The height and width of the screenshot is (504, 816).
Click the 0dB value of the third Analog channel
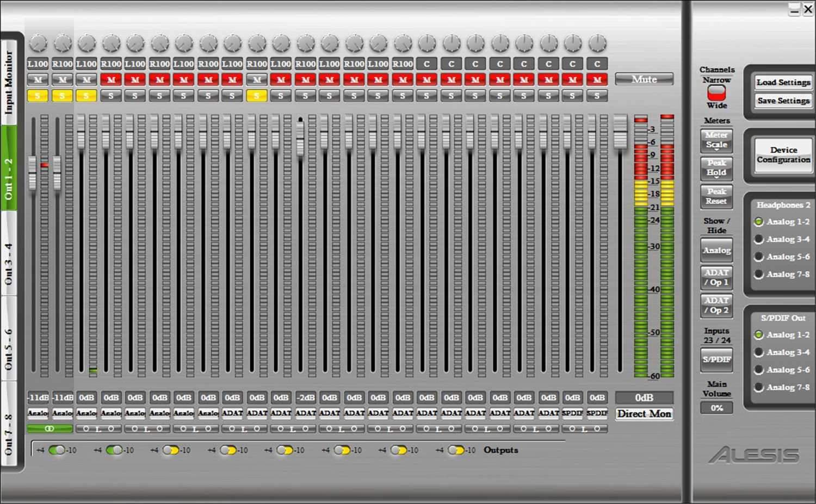86,398
